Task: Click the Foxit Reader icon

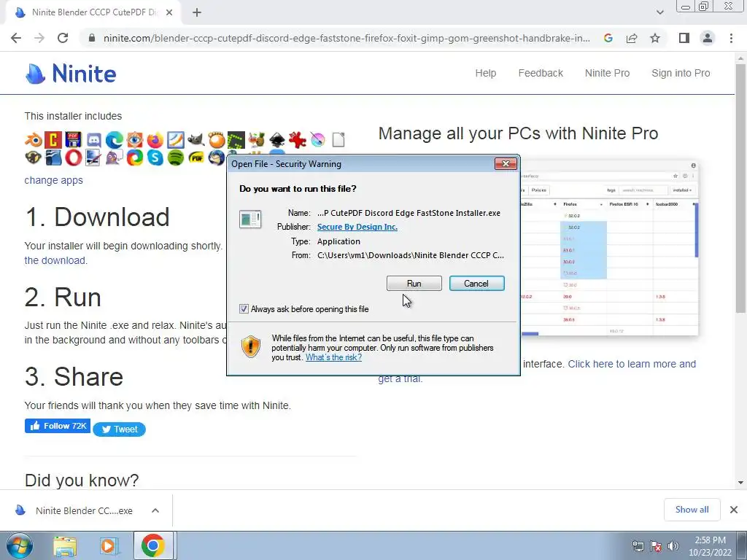Action: pos(175,140)
